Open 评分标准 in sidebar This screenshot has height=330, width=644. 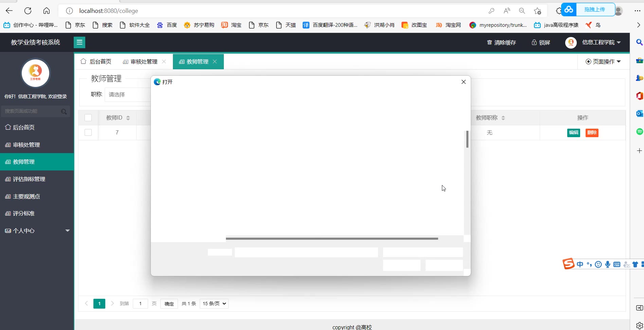tap(37, 213)
